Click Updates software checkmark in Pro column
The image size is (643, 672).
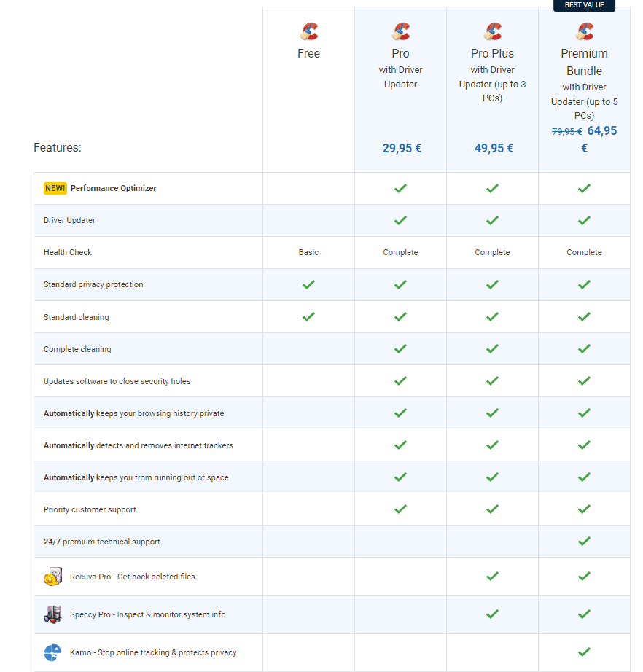coord(400,381)
